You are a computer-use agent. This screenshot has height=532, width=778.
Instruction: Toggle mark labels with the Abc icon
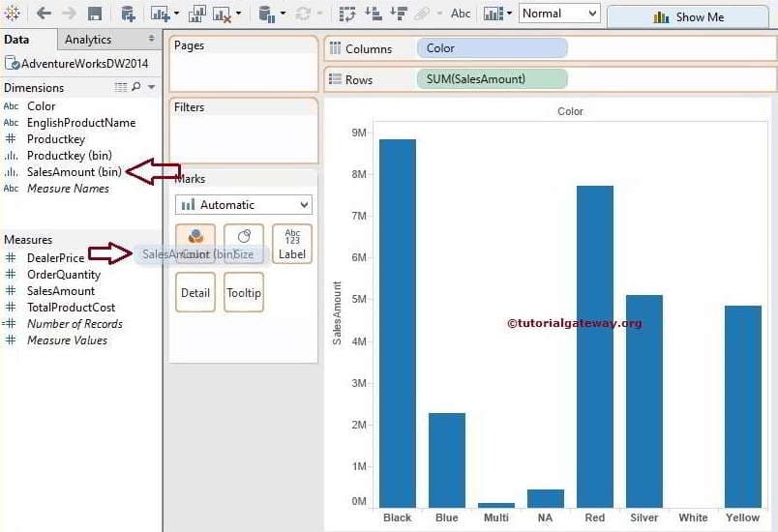461,14
